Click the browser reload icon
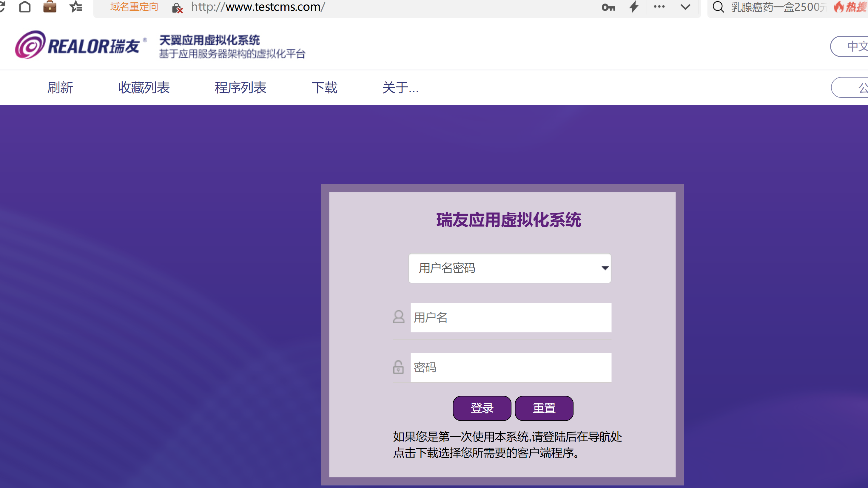This screenshot has height=488, width=868. (x=2, y=6)
